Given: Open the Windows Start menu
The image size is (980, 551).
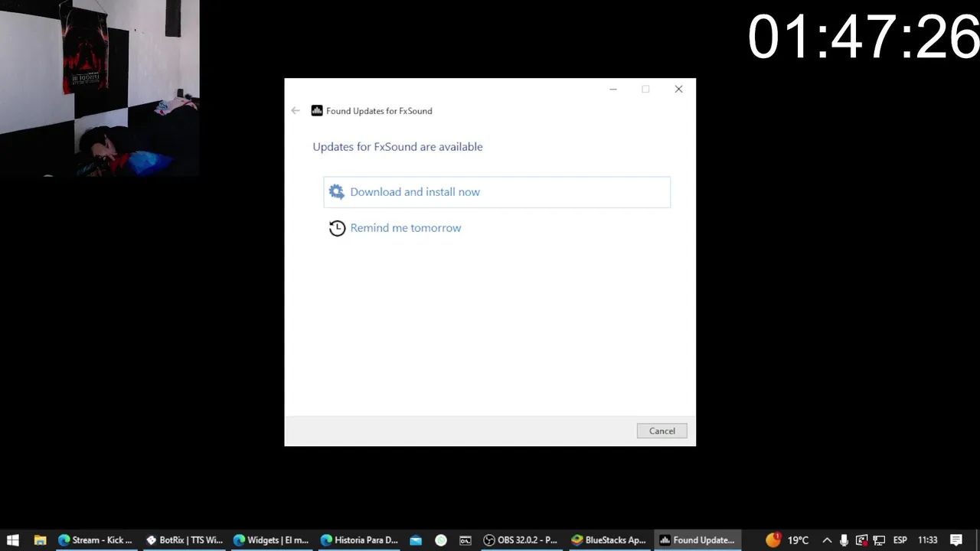Looking at the screenshot, I should pos(13,540).
